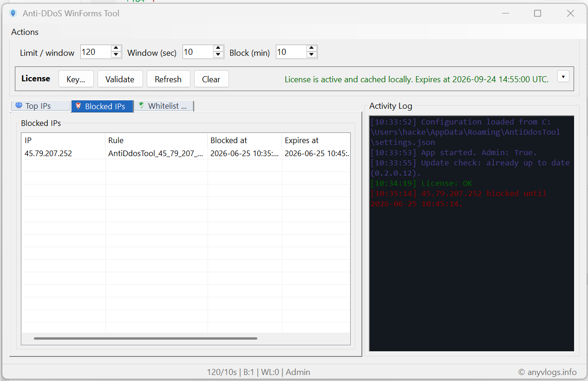Increase the Window (sec) value

click(218, 49)
